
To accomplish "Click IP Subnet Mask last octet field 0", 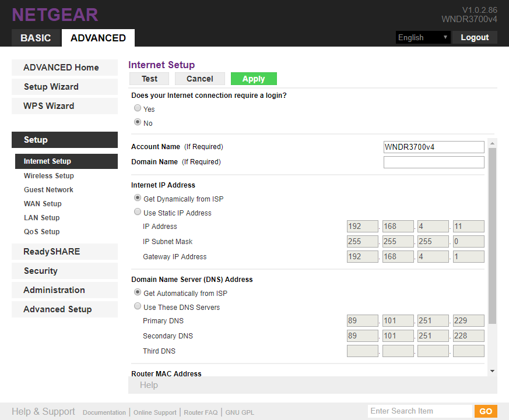I will pyautogui.click(x=468, y=242).
